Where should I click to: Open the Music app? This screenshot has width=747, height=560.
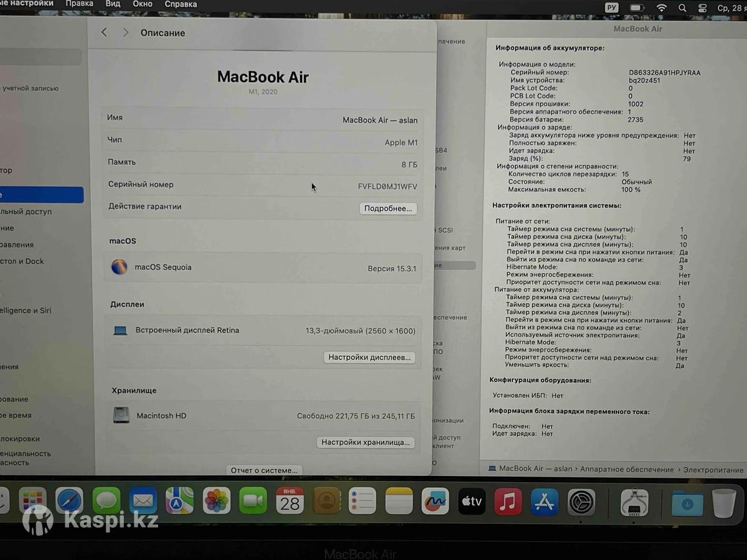pyautogui.click(x=508, y=501)
